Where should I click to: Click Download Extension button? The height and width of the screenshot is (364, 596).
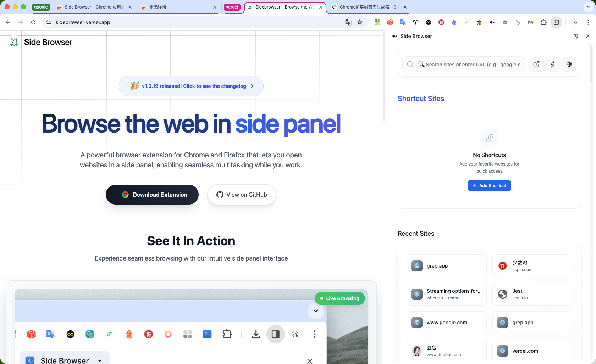(152, 195)
